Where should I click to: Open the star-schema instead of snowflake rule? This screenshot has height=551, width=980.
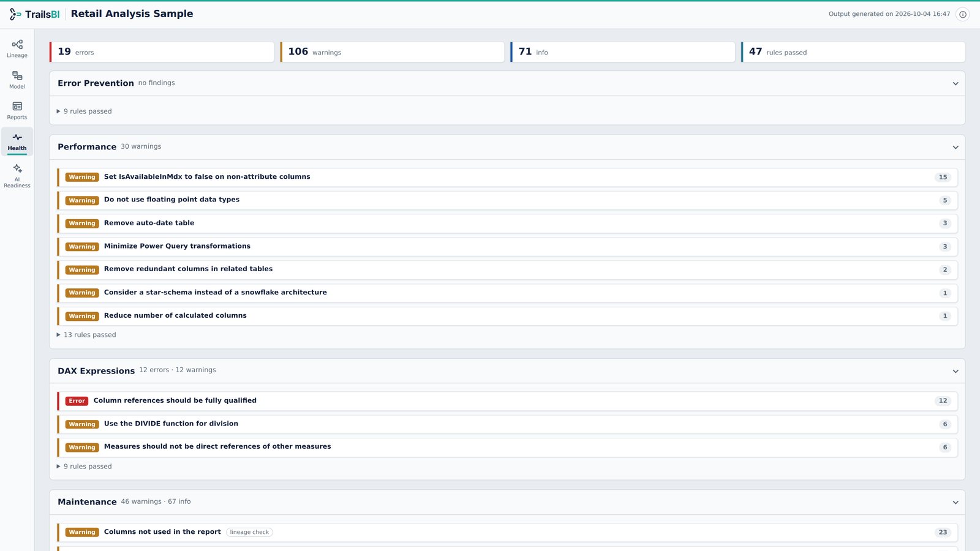point(507,293)
